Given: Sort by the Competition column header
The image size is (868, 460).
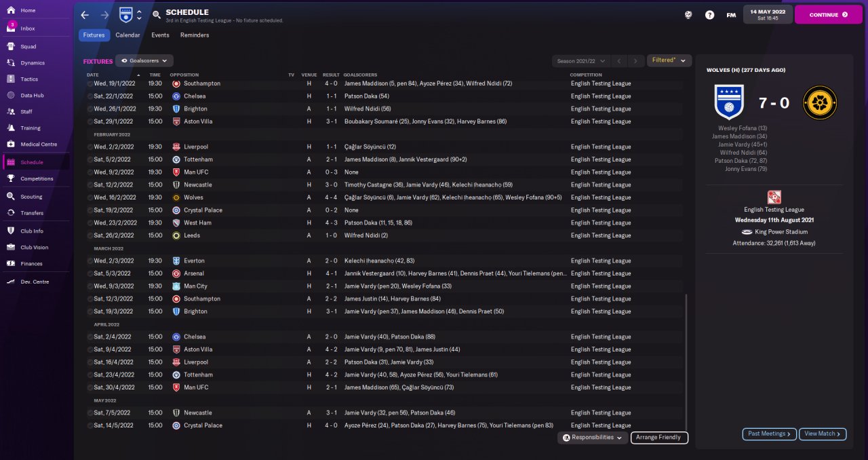Looking at the screenshot, I should tap(586, 75).
